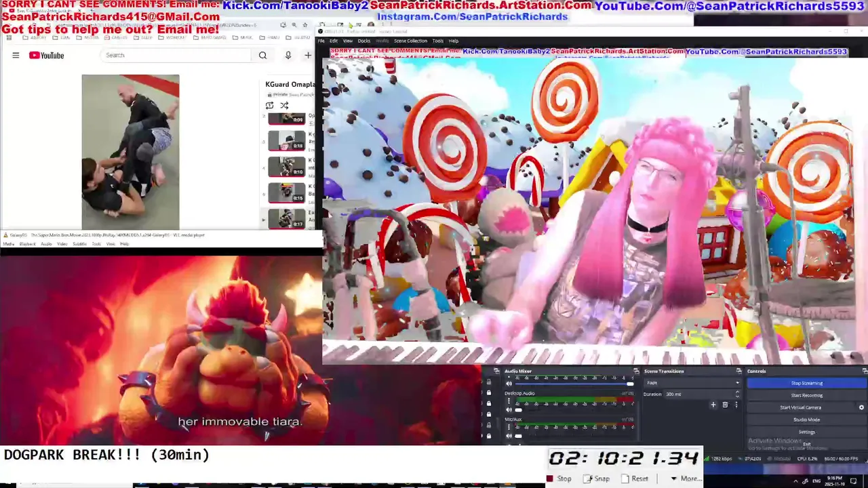Click Start Virtual Camera button
Viewport: 868px width, 488px height.
(x=800, y=407)
